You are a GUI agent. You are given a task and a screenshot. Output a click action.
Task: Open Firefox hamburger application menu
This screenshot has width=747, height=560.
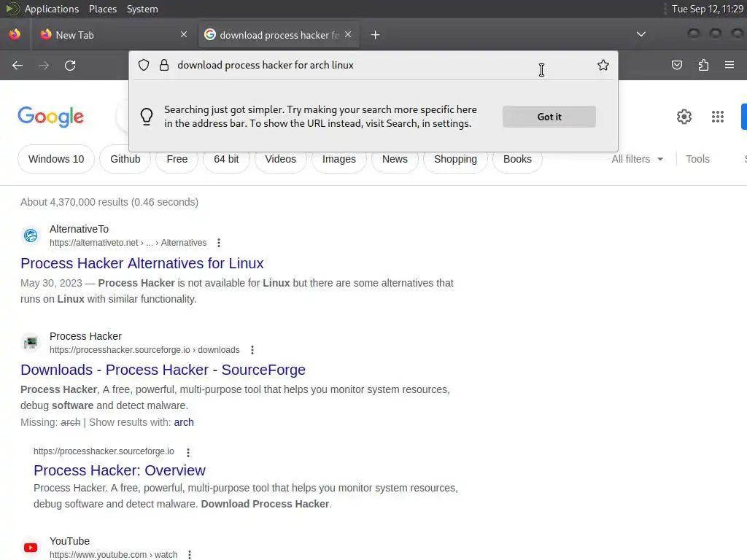pyautogui.click(x=729, y=65)
